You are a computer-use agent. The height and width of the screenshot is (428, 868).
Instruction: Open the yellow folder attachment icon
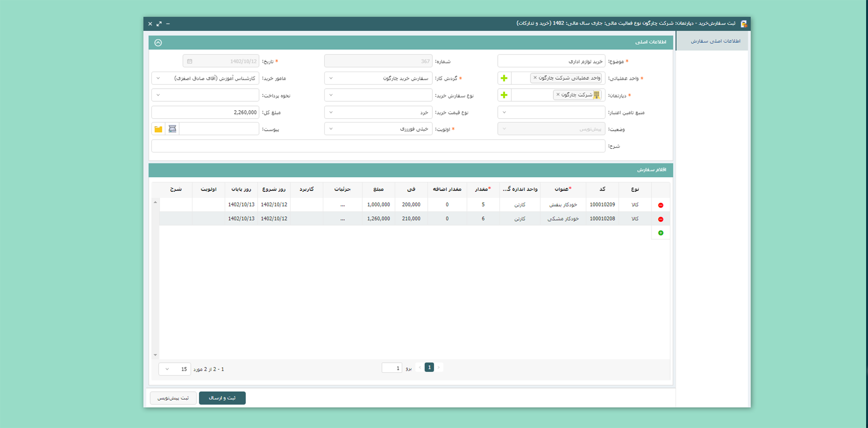coord(158,129)
